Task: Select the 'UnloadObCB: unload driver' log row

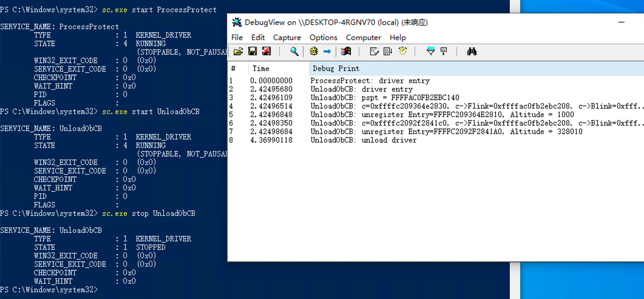Action: [x=363, y=140]
